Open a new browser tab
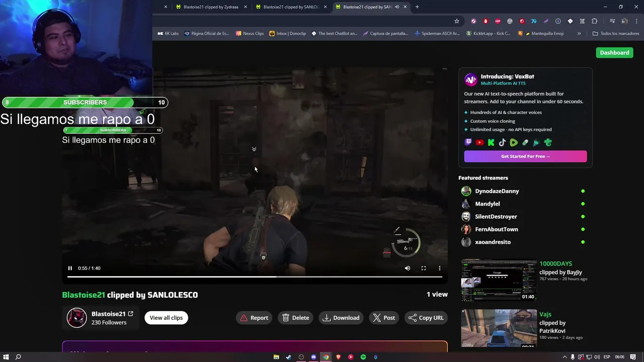This screenshot has height=362, width=644. coord(417,7)
